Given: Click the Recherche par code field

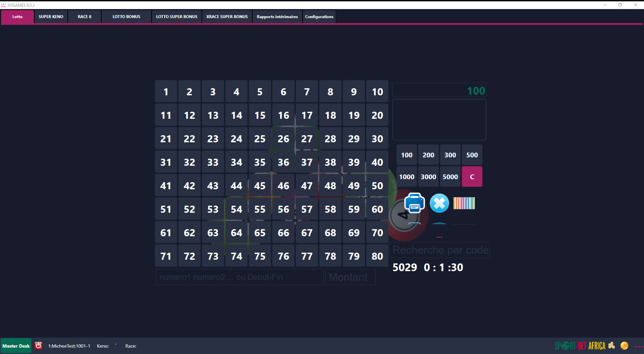Looking at the screenshot, I should (x=439, y=250).
